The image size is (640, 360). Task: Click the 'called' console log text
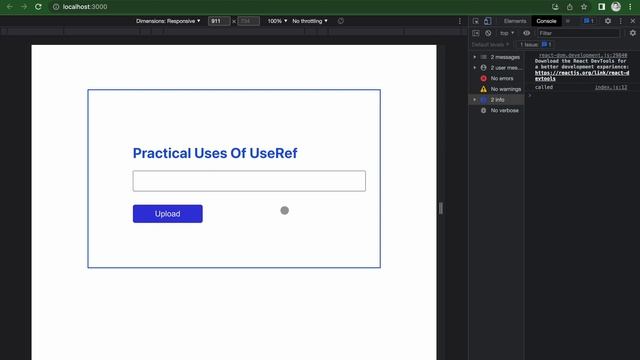[x=544, y=87]
